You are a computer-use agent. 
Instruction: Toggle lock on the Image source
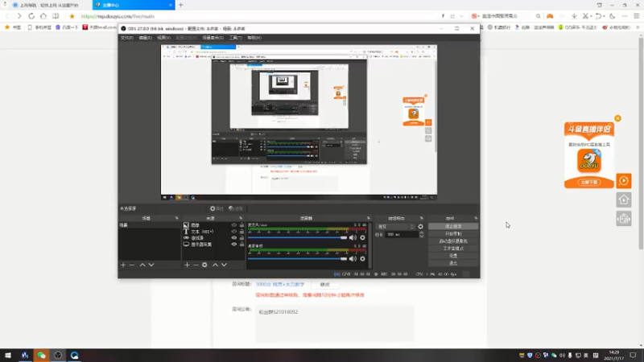tap(242, 225)
